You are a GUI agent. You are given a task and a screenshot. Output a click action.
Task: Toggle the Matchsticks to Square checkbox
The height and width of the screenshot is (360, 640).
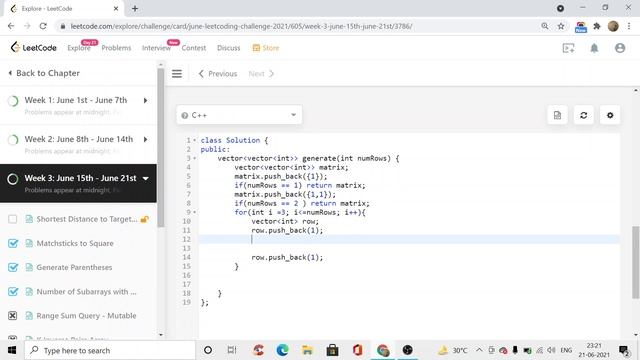pyautogui.click(x=13, y=243)
